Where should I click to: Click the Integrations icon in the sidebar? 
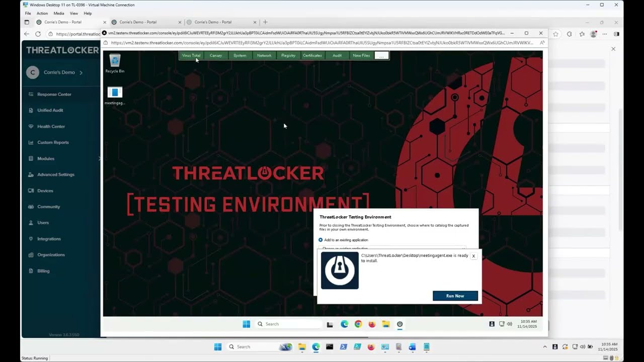31,239
